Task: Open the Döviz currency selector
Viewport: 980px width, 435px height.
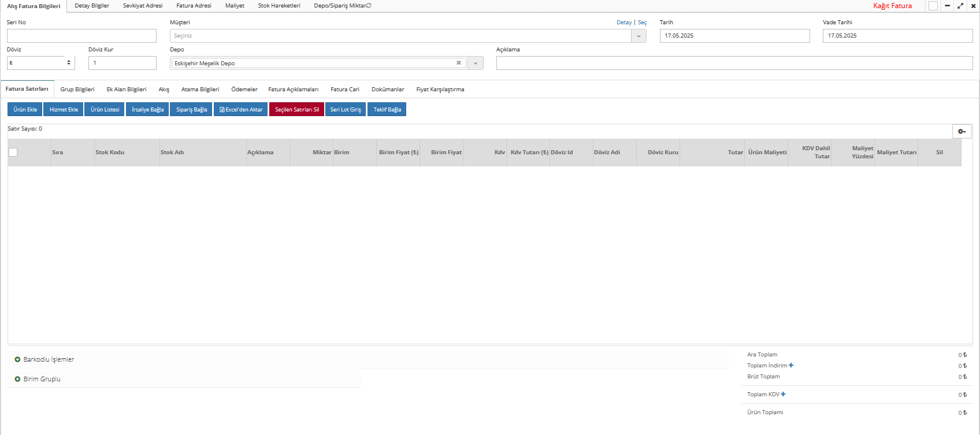Action: pyautogui.click(x=40, y=63)
